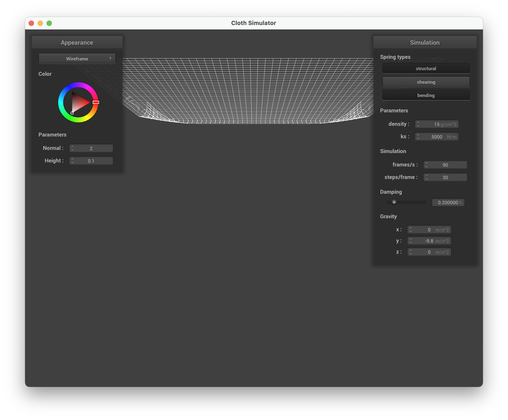Click the ks stepper arrows
The width and height of the screenshot is (508, 420).
point(418,137)
